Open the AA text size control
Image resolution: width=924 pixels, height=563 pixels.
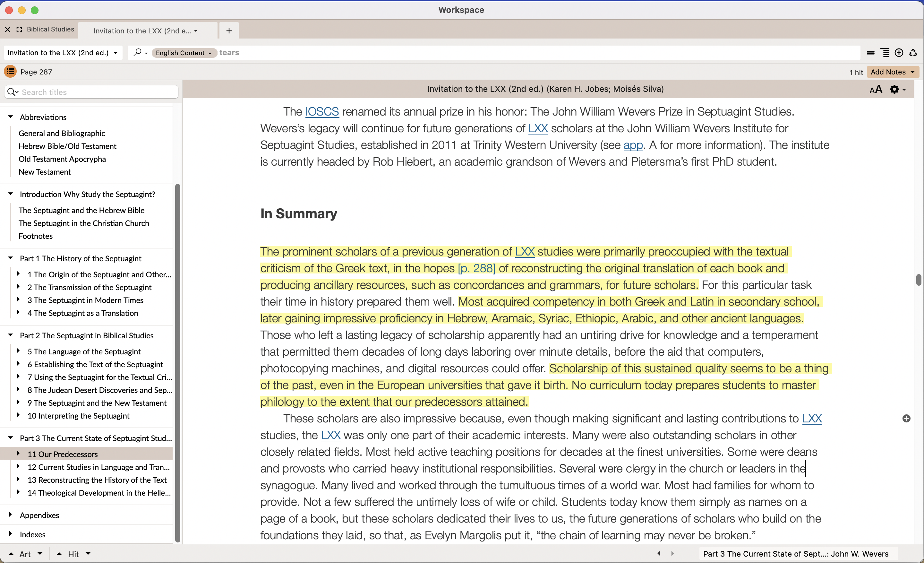pyautogui.click(x=876, y=89)
